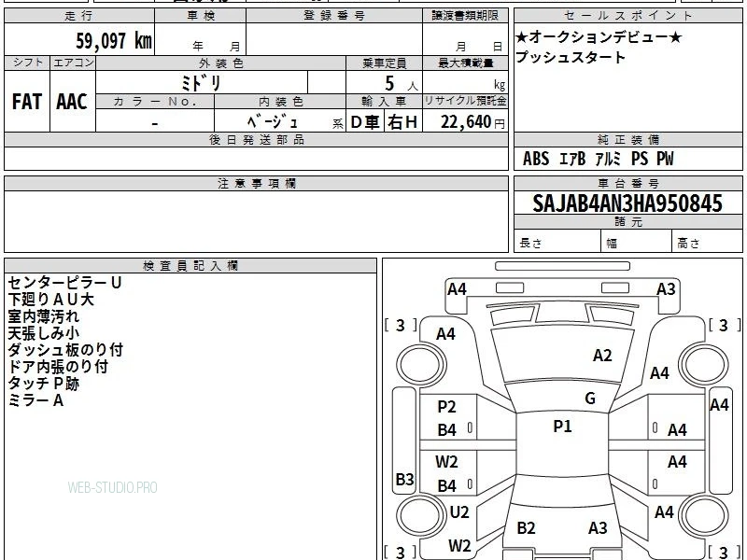Click the FAT shift value
Screen dimensions: 747x560
[27, 102]
